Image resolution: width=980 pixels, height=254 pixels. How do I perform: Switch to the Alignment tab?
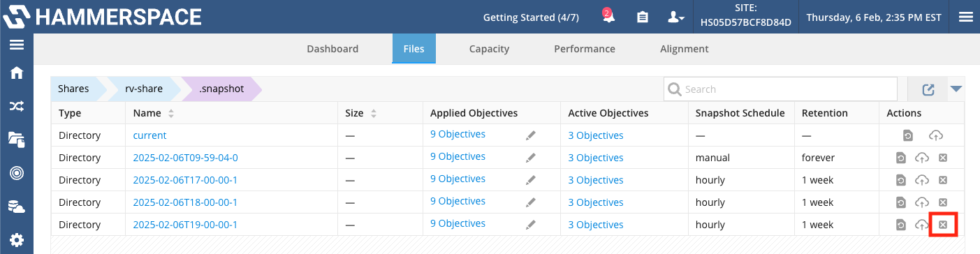point(685,49)
